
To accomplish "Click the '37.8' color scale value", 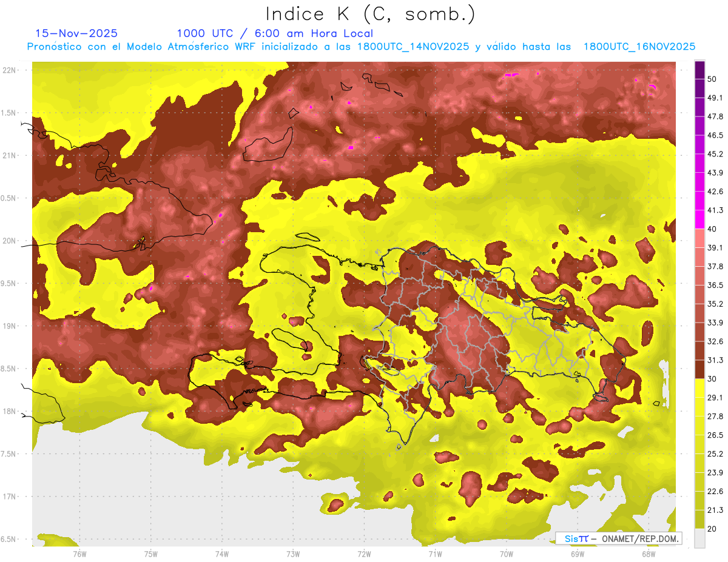I will [x=715, y=266].
